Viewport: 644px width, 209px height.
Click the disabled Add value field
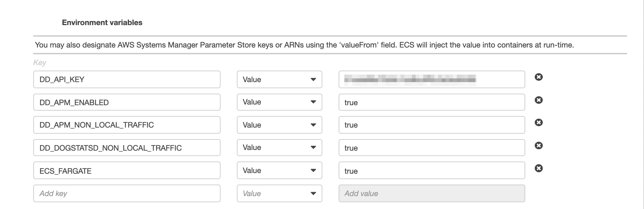click(431, 193)
